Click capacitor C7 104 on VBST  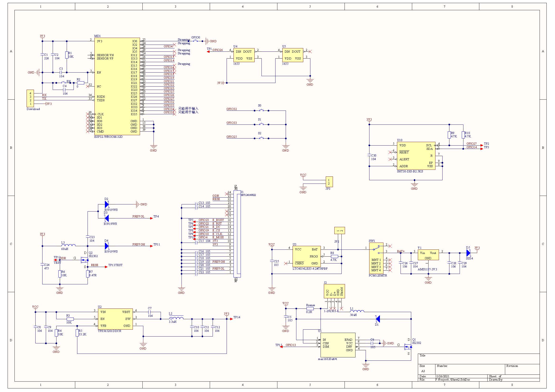point(150,312)
